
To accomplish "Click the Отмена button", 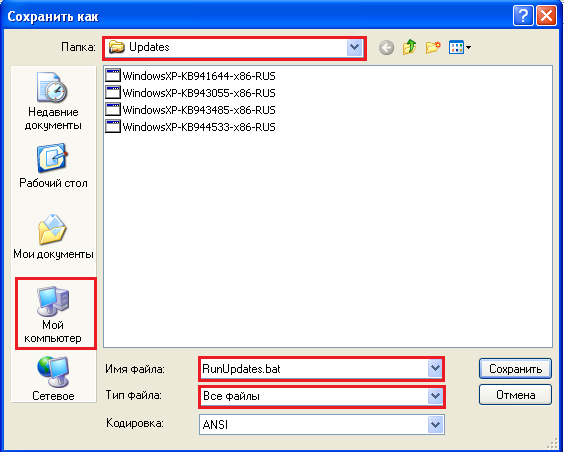I will [515, 395].
